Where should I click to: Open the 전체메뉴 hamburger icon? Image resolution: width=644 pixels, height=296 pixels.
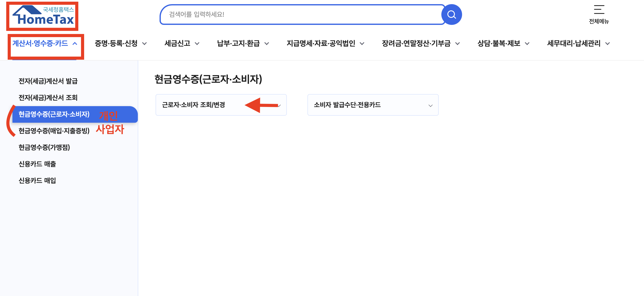tap(599, 10)
